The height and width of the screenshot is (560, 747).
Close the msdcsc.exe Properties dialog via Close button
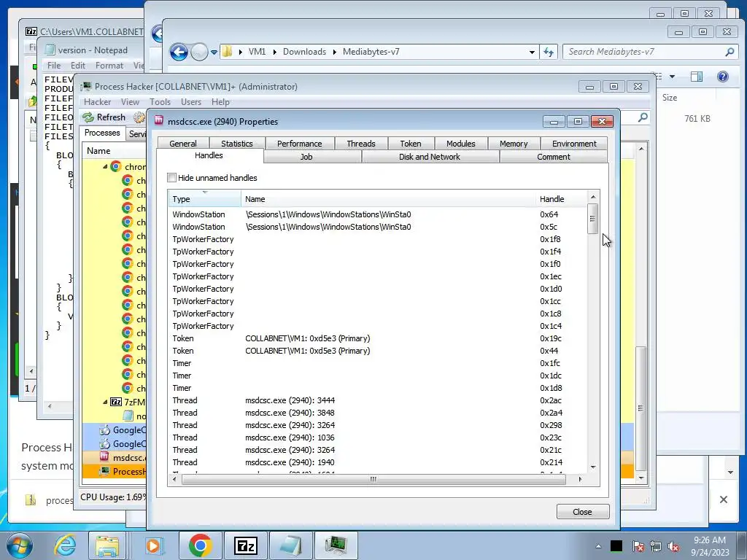point(582,511)
